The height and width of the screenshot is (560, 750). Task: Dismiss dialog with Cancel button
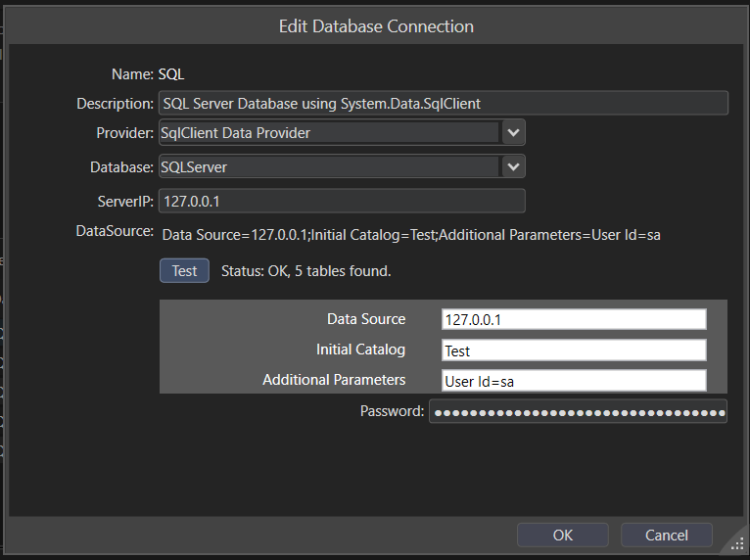pyautogui.click(x=667, y=535)
